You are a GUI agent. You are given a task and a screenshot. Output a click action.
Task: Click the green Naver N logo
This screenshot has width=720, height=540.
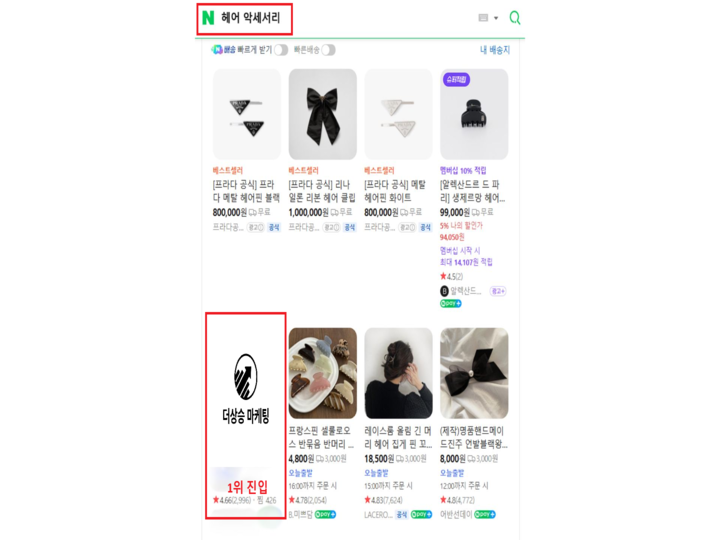pyautogui.click(x=208, y=18)
